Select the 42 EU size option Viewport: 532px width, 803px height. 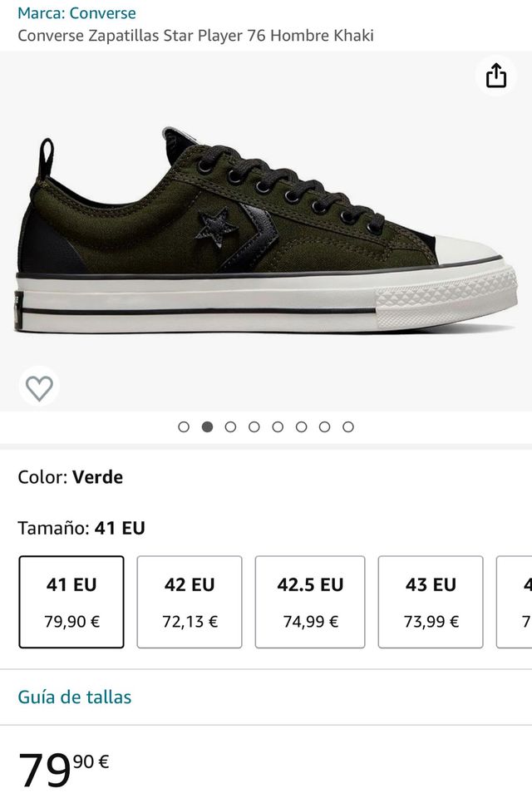click(189, 600)
